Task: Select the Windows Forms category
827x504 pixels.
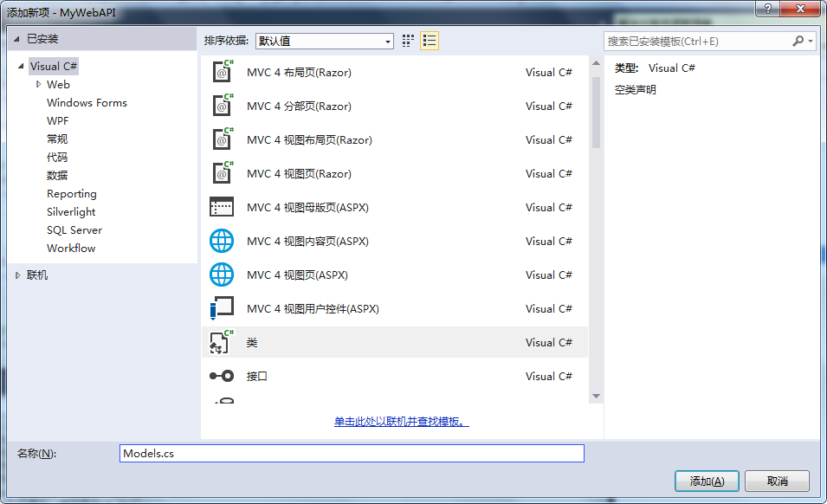Action: [x=87, y=103]
